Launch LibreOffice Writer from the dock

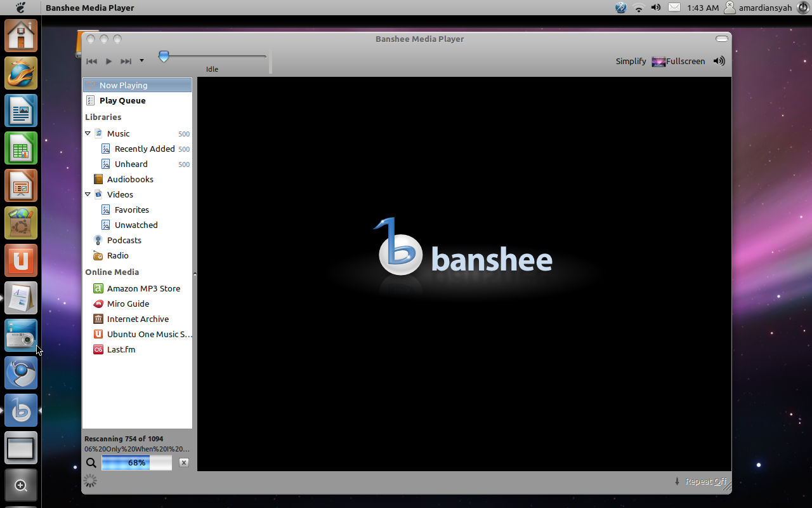pos(21,110)
